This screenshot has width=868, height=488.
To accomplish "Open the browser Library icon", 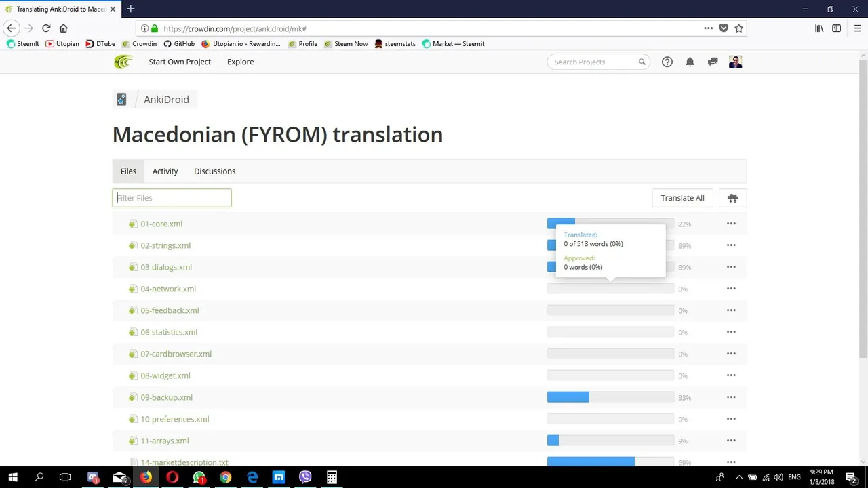I will click(x=819, y=28).
